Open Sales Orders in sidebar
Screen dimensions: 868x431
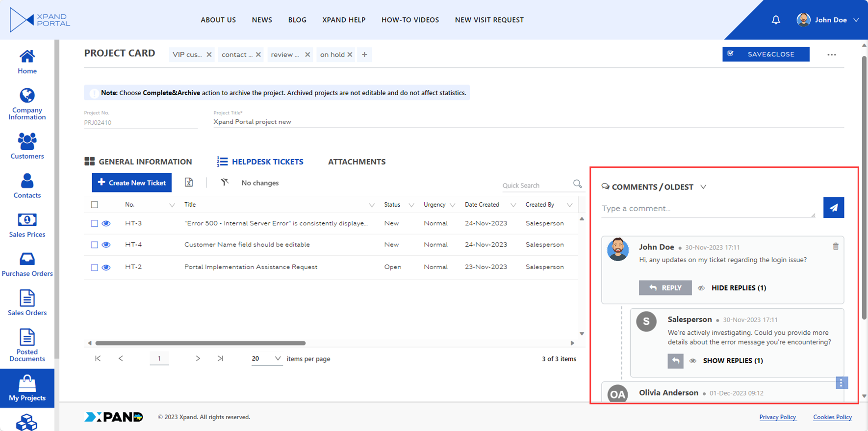point(27,303)
